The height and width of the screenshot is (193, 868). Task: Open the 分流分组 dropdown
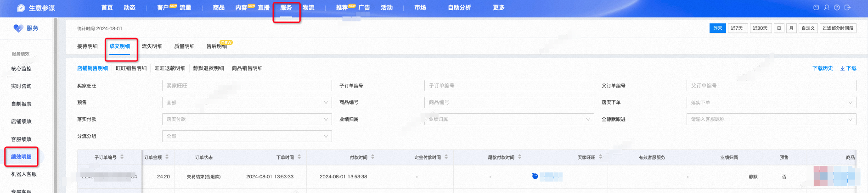[247, 136]
